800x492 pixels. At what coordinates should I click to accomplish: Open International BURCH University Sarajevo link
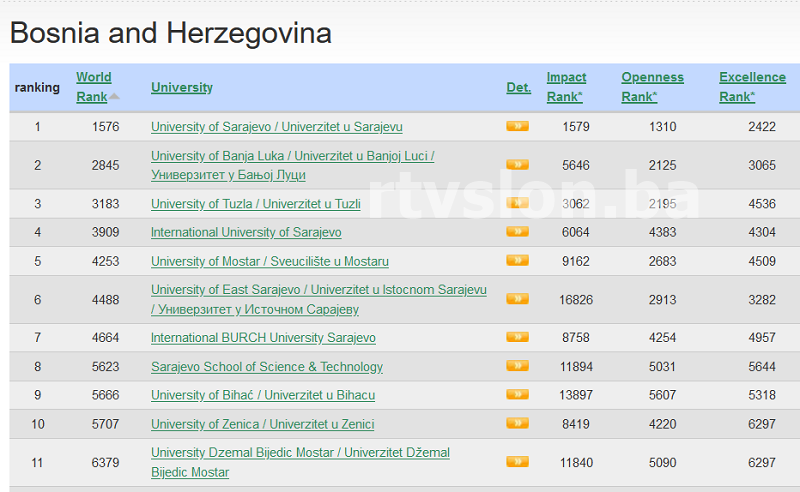(x=263, y=338)
